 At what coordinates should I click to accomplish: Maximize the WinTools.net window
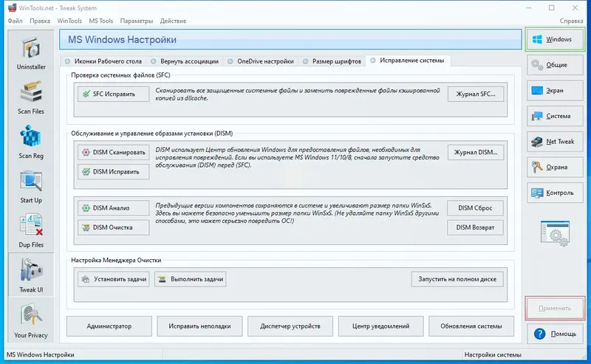point(551,8)
